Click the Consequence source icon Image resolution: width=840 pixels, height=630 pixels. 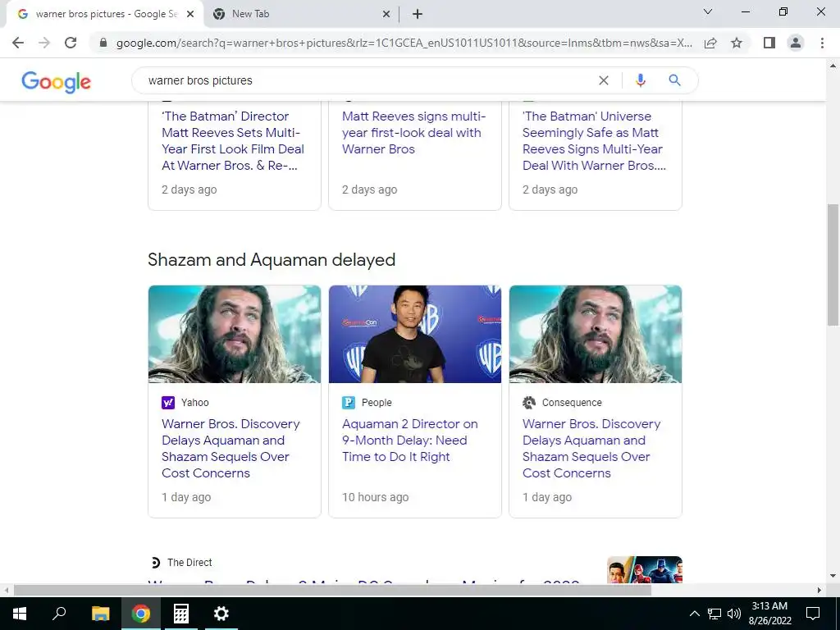tap(529, 402)
